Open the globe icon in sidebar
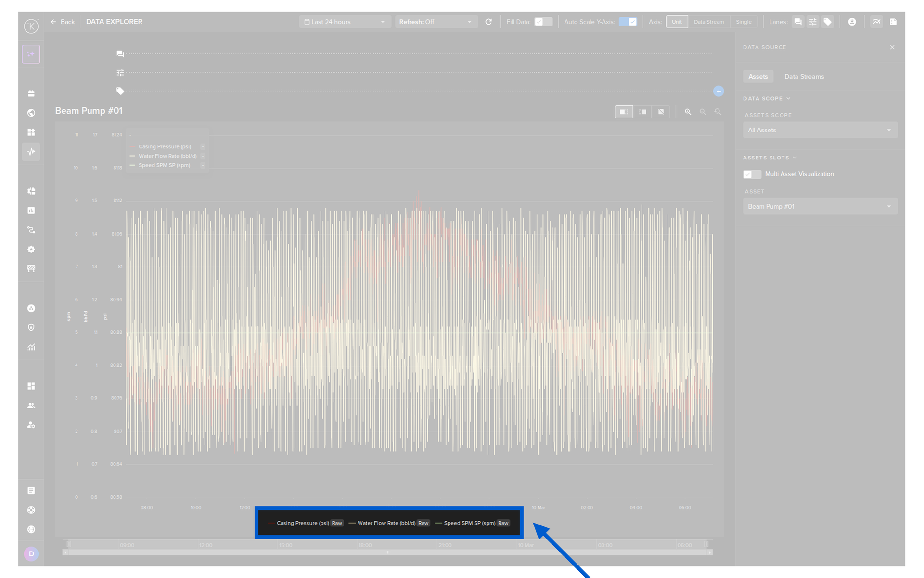This screenshot has width=924, height=578. [x=31, y=113]
